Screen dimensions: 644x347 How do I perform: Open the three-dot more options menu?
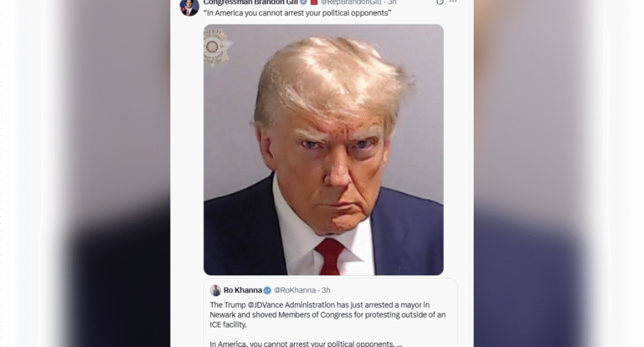(453, 2)
